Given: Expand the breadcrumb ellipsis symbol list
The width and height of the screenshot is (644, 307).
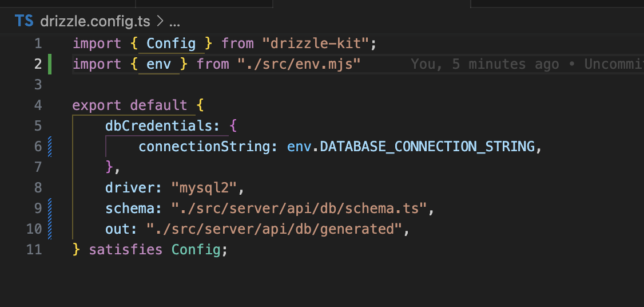Looking at the screenshot, I should tap(175, 22).
